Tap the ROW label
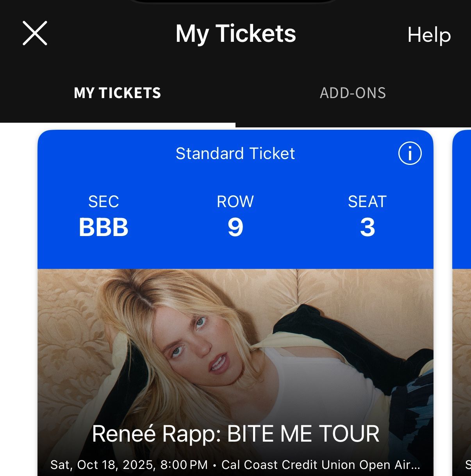This screenshot has height=476, width=471. point(235,202)
